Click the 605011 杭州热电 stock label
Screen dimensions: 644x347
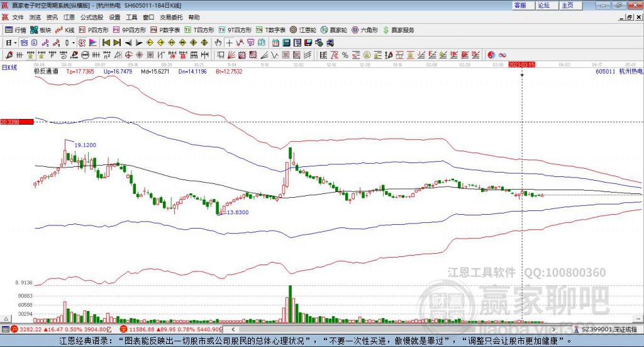click(619, 71)
